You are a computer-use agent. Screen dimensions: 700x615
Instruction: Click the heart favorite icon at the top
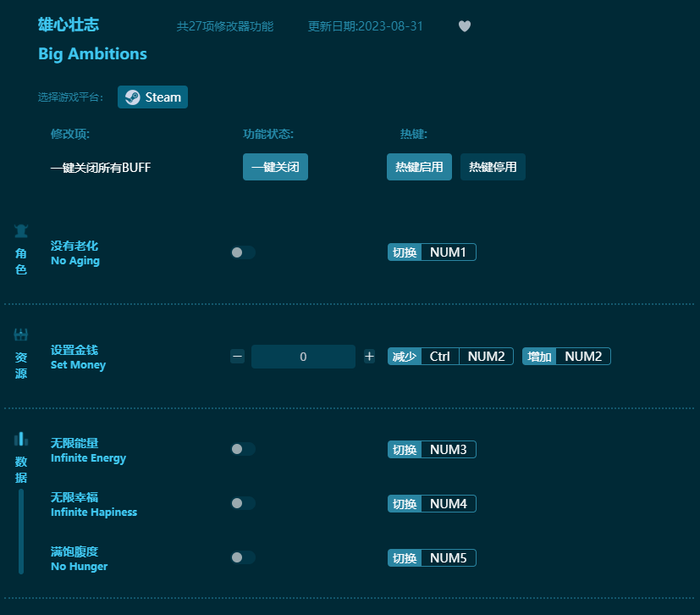pyautogui.click(x=464, y=26)
